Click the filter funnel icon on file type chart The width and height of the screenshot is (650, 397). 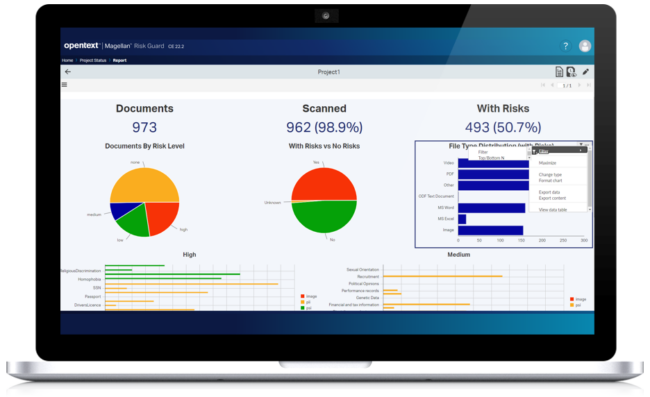coord(581,144)
